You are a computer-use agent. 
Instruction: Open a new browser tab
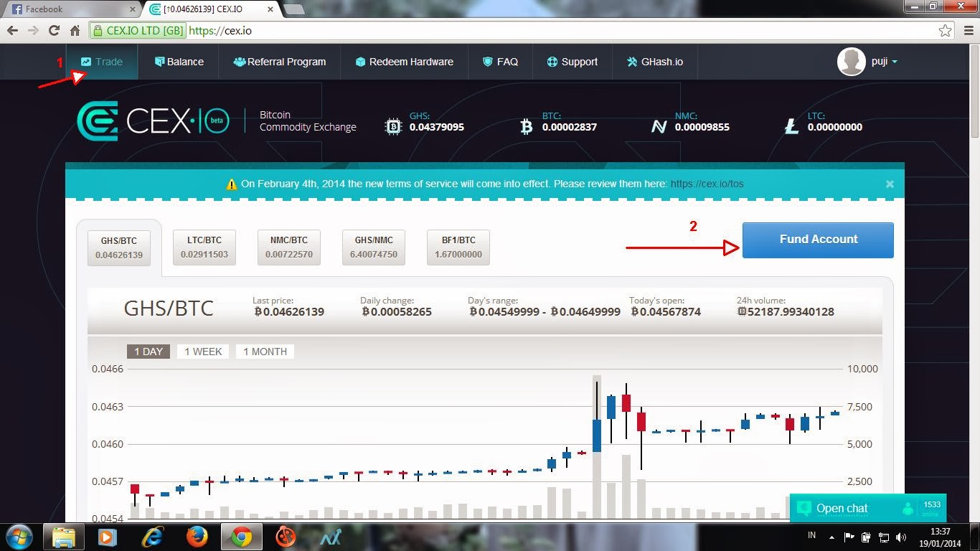tap(293, 9)
